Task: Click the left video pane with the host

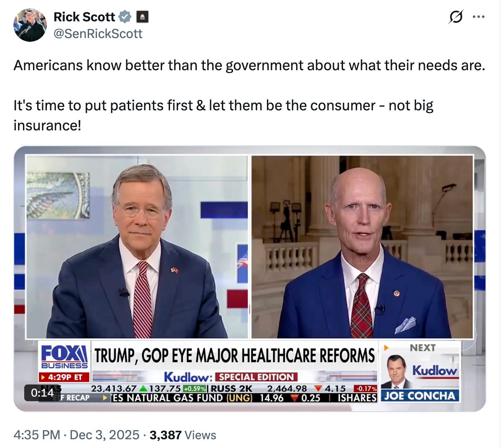Action: pyautogui.click(x=137, y=247)
